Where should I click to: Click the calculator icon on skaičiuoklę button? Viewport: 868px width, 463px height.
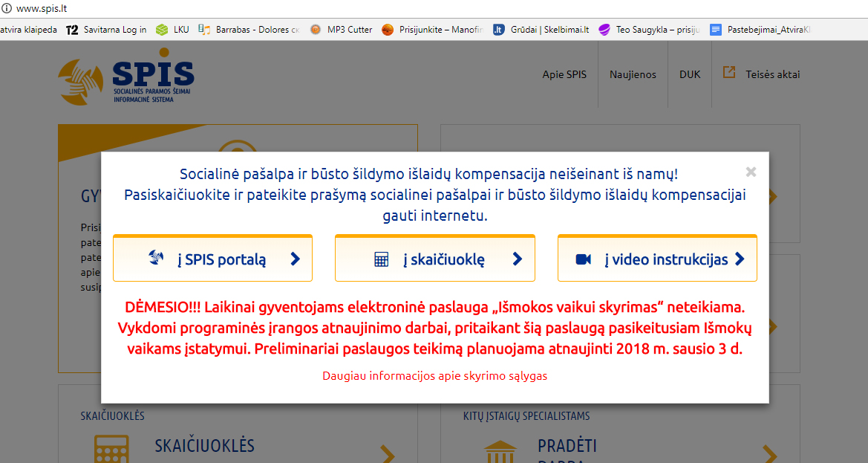[x=382, y=259]
